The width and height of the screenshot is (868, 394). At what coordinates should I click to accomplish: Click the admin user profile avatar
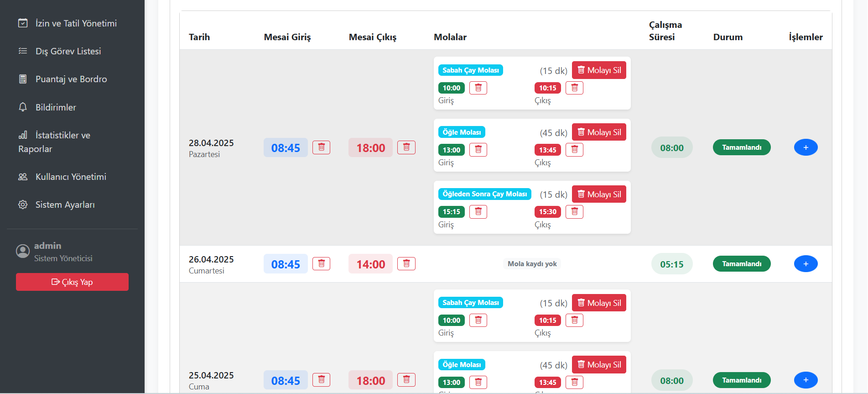click(23, 251)
